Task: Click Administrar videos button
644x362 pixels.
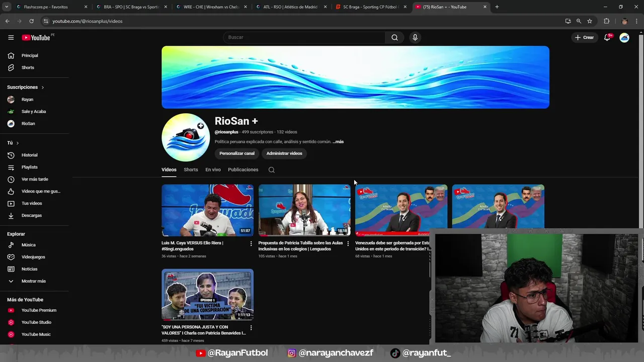Action: (x=284, y=153)
